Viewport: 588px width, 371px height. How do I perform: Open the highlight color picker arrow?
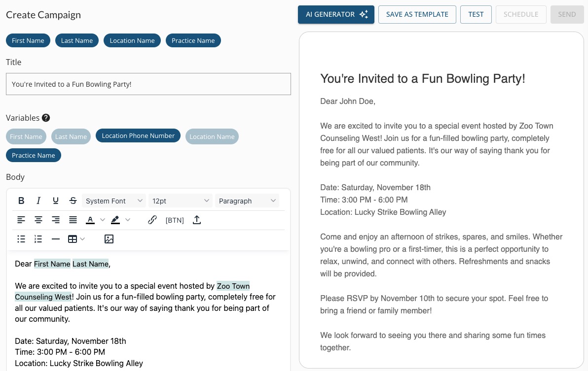click(x=128, y=220)
